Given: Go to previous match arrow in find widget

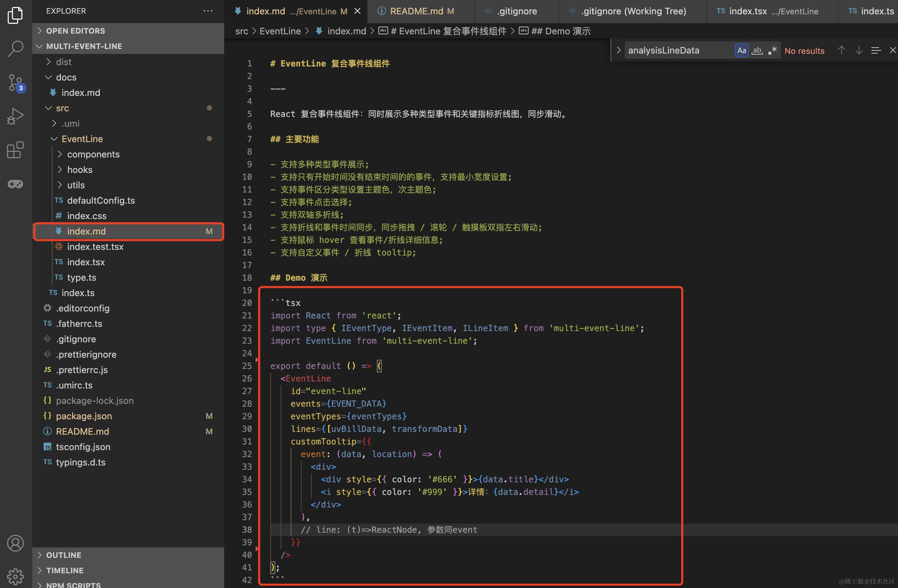Looking at the screenshot, I should click(841, 50).
